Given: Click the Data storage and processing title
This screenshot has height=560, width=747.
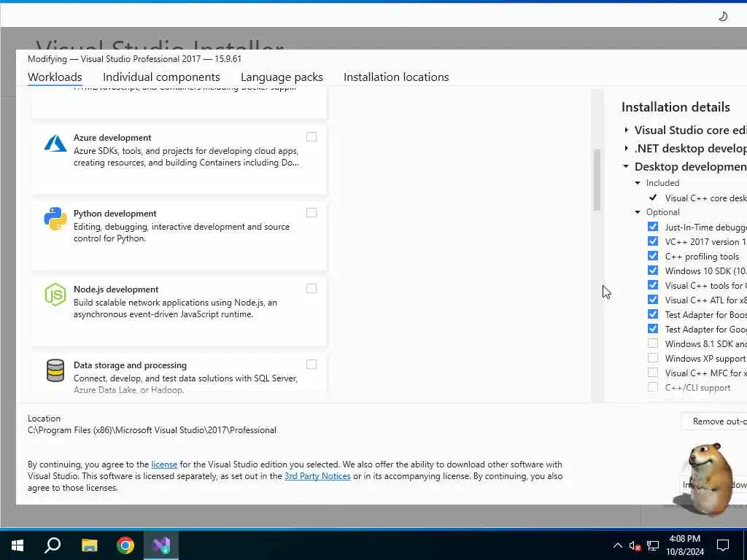Looking at the screenshot, I should click(130, 365).
